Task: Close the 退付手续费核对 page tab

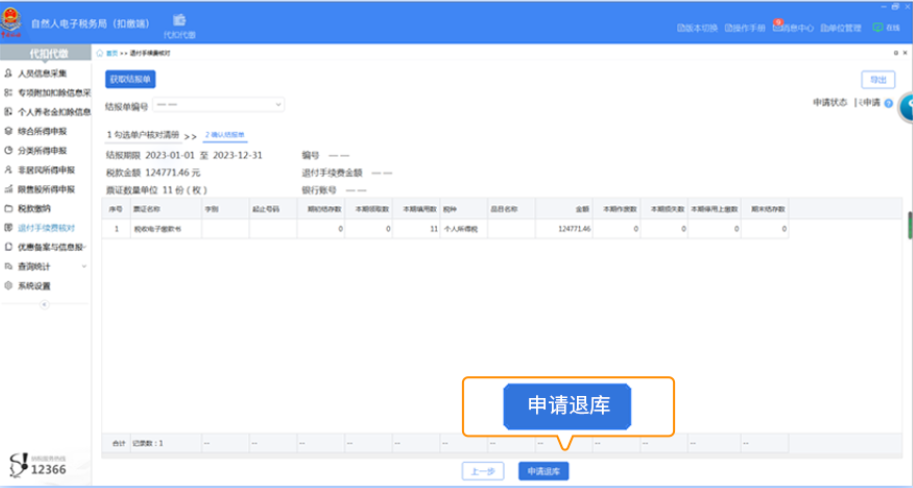Action: (905, 53)
